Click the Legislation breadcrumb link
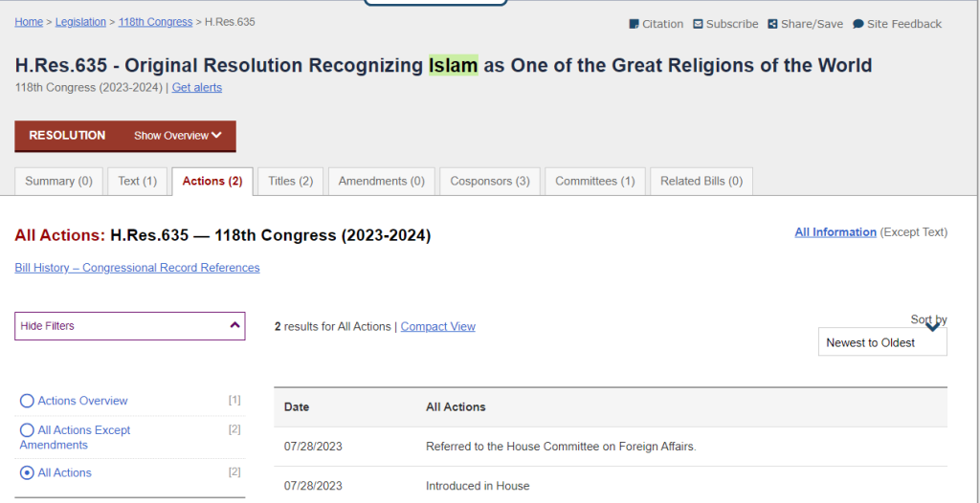This screenshot has height=503, width=980. (80, 22)
